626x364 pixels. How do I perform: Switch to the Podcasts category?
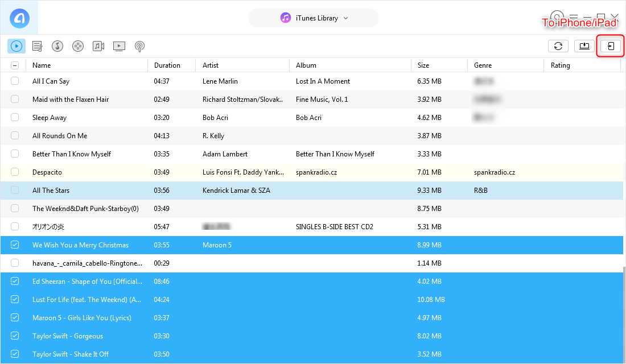(139, 46)
